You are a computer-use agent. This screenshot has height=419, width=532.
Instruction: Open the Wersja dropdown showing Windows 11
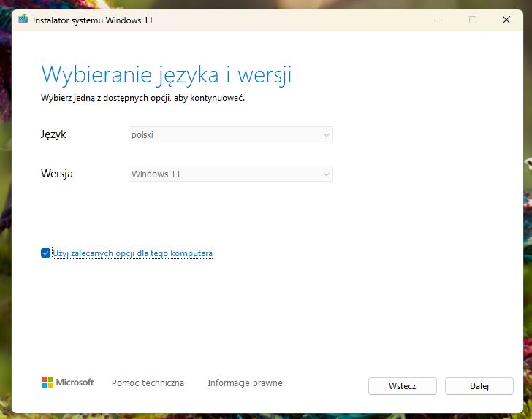[231, 174]
